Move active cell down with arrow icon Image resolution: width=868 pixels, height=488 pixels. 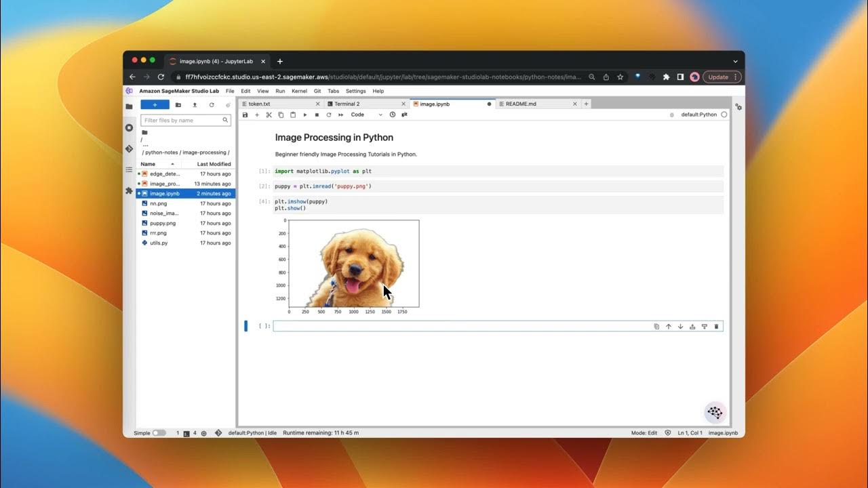pyautogui.click(x=680, y=327)
